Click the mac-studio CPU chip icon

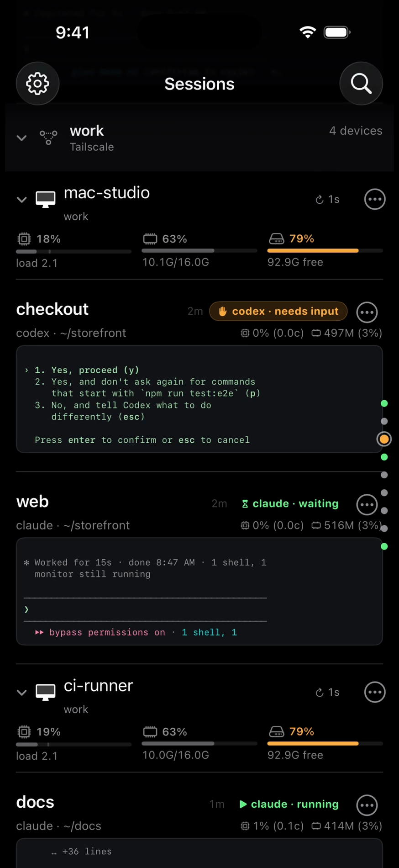coord(24,239)
